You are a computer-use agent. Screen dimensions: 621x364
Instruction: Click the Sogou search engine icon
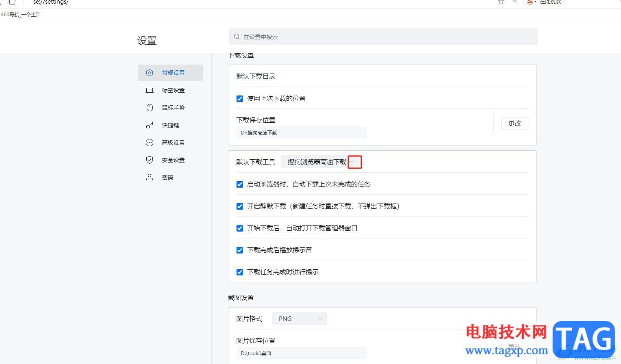pos(530,2)
